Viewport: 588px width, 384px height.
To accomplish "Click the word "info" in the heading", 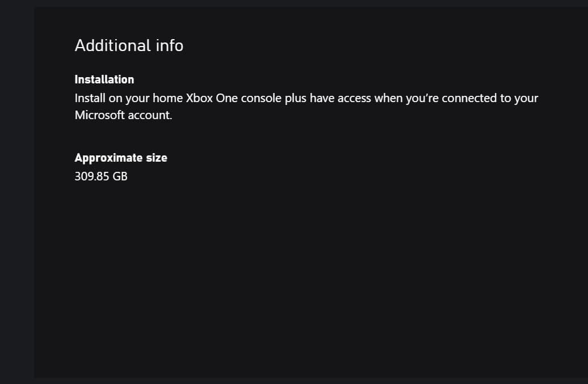I will pos(169,45).
